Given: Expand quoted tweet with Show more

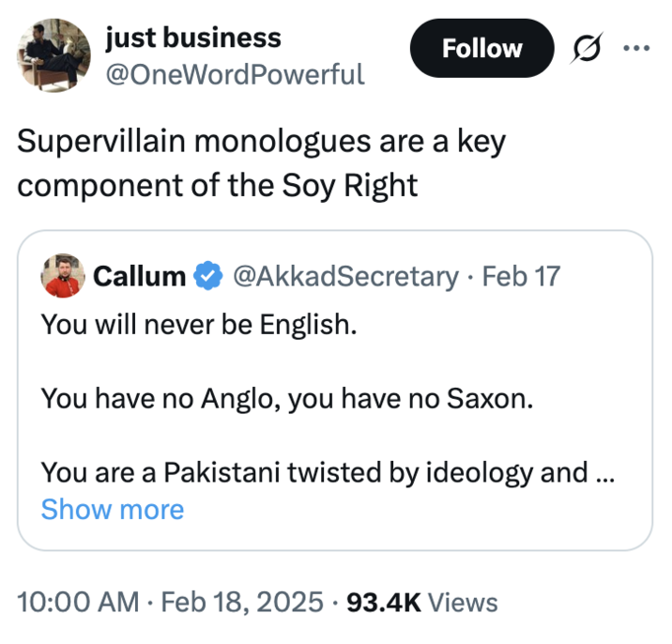Looking at the screenshot, I should [113, 510].
